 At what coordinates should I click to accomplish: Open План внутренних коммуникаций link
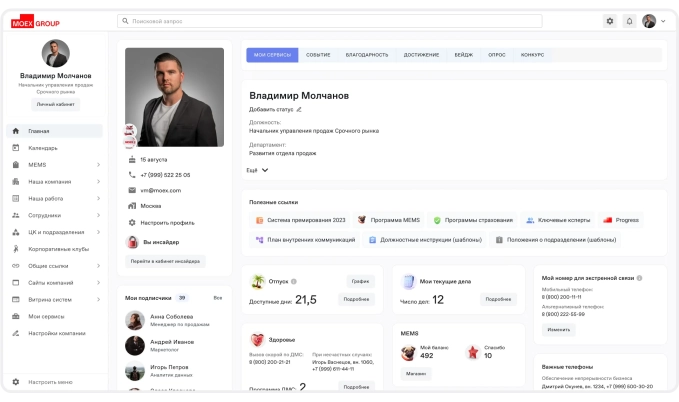[305, 240]
